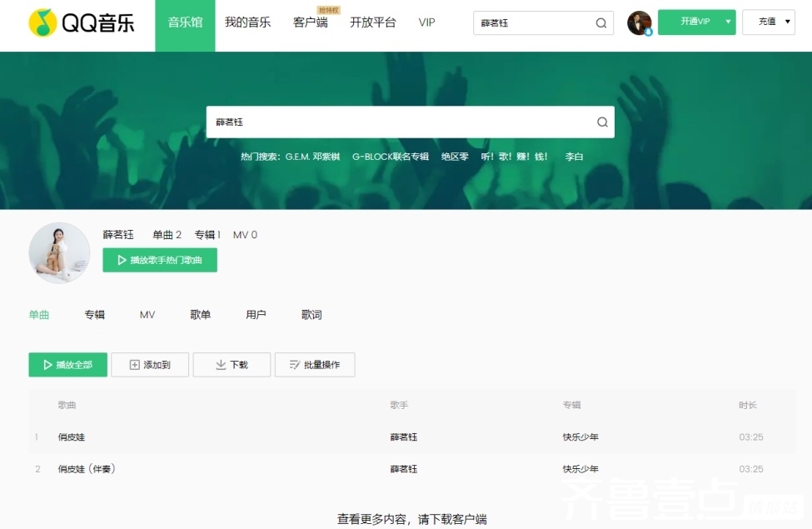Viewport: 812px width, 529px height.
Task: Select hot search 听！歌！赚！钱！
Action: (514, 157)
